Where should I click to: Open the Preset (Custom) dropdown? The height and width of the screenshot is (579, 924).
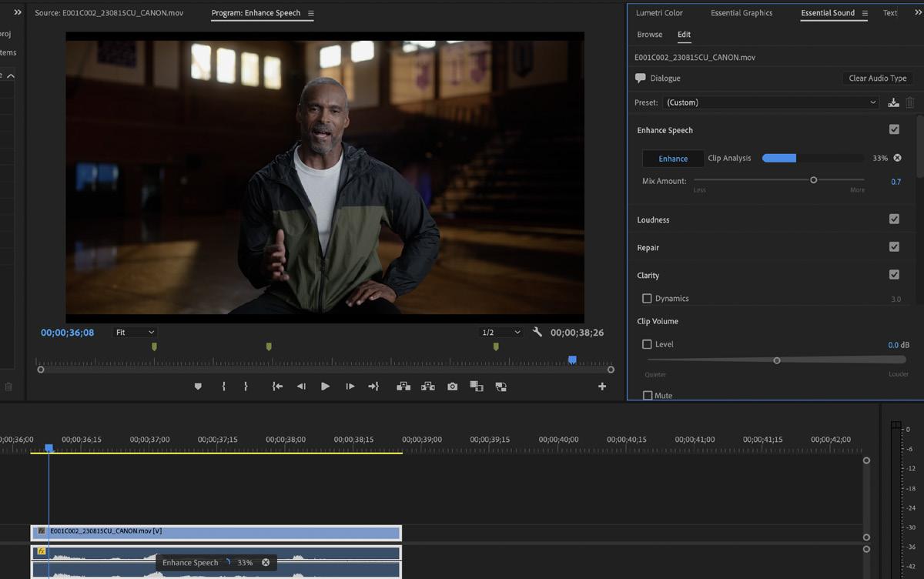[x=770, y=102]
